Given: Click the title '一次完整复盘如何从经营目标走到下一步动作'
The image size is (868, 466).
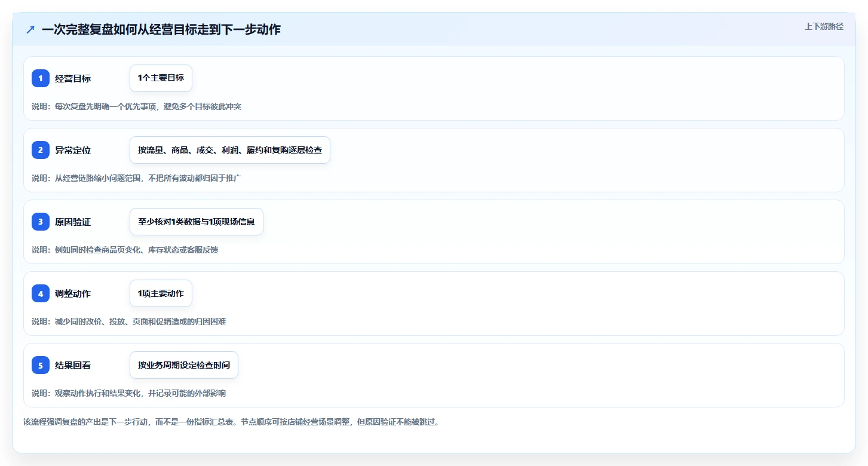Looking at the screenshot, I should pos(161,29).
